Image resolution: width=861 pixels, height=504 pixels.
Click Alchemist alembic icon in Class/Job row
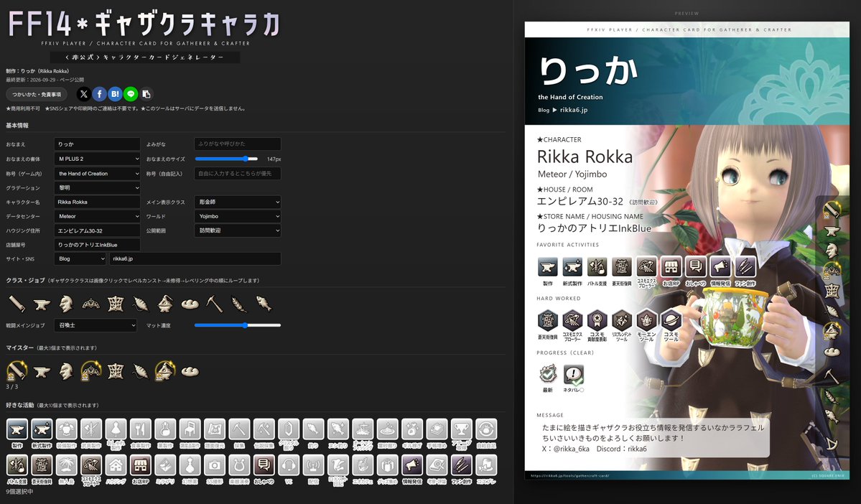click(164, 304)
